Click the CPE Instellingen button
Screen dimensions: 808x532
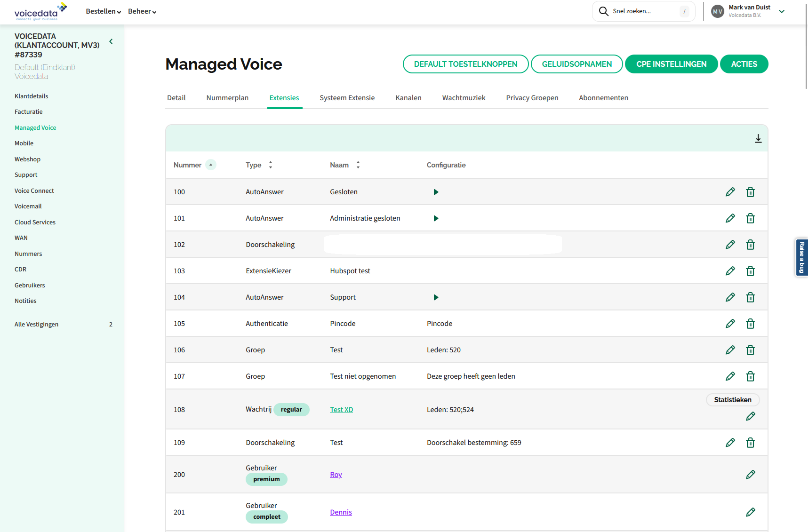coord(671,64)
